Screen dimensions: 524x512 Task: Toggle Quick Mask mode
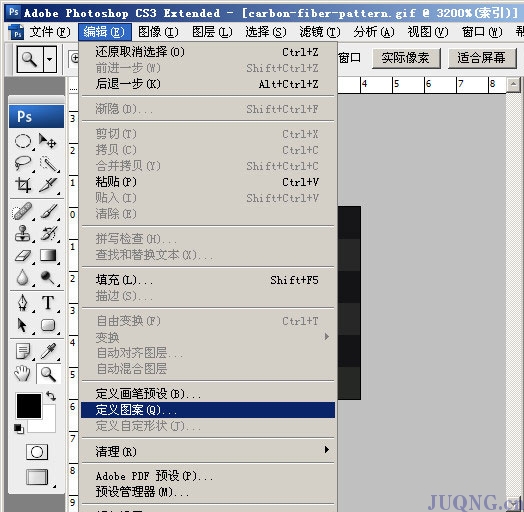point(37,452)
